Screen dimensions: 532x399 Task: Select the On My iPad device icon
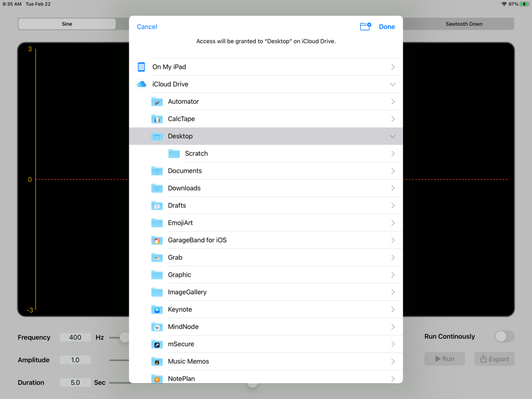142,67
